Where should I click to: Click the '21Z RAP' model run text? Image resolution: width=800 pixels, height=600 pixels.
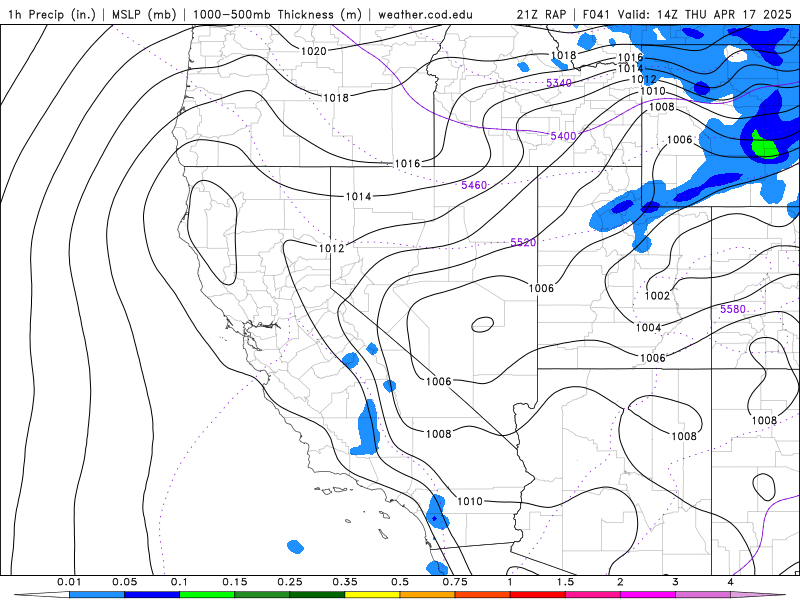(541, 14)
